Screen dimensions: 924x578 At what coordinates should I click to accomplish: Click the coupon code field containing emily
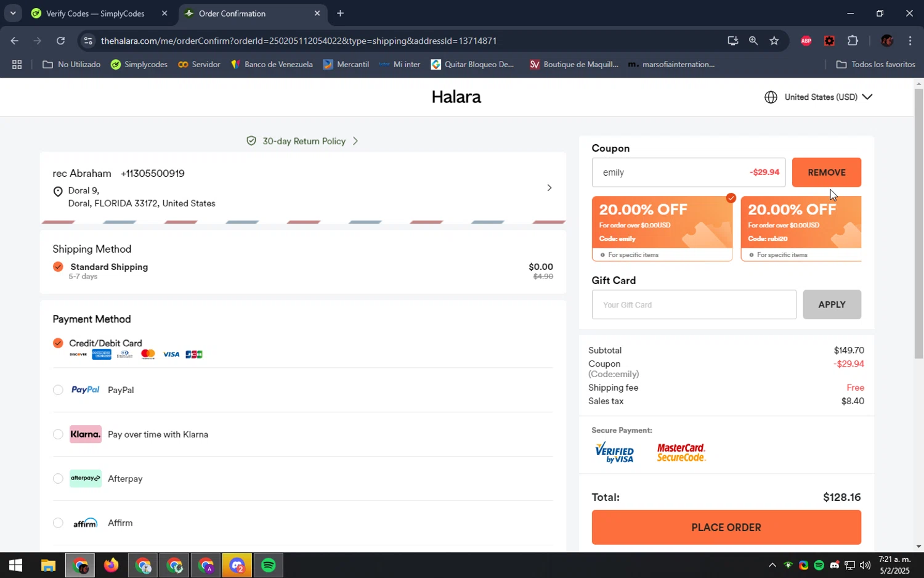point(688,173)
